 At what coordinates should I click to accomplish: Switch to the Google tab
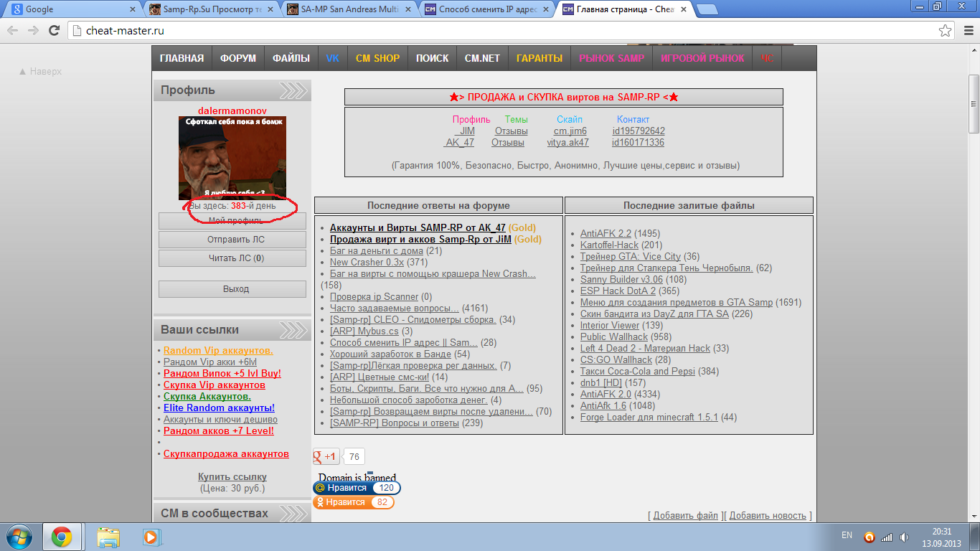72,9
